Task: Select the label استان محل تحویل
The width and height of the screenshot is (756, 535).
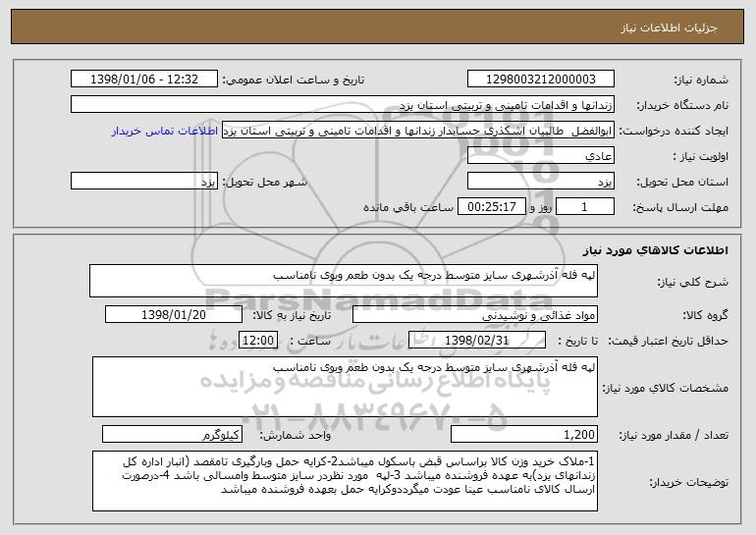Action: pos(682,182)
